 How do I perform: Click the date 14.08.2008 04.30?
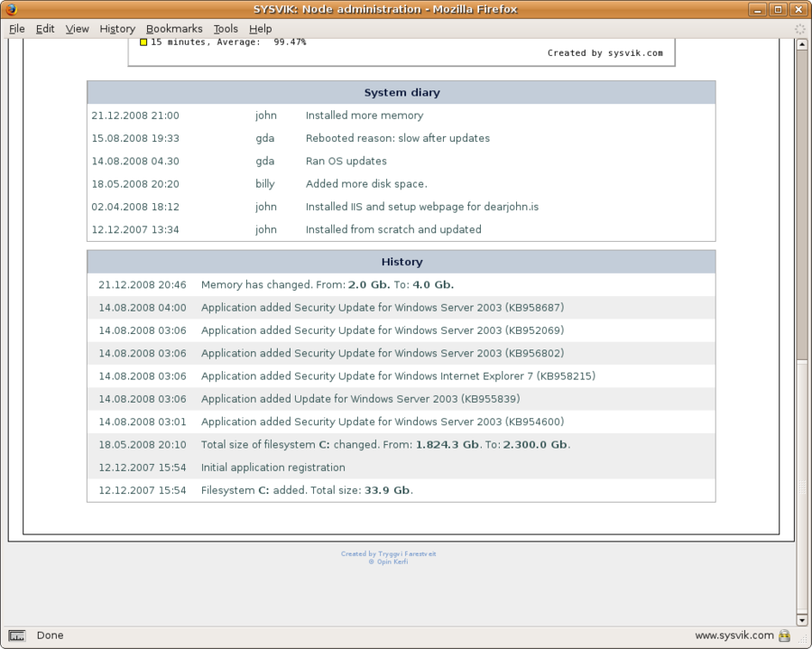[135, 161]
